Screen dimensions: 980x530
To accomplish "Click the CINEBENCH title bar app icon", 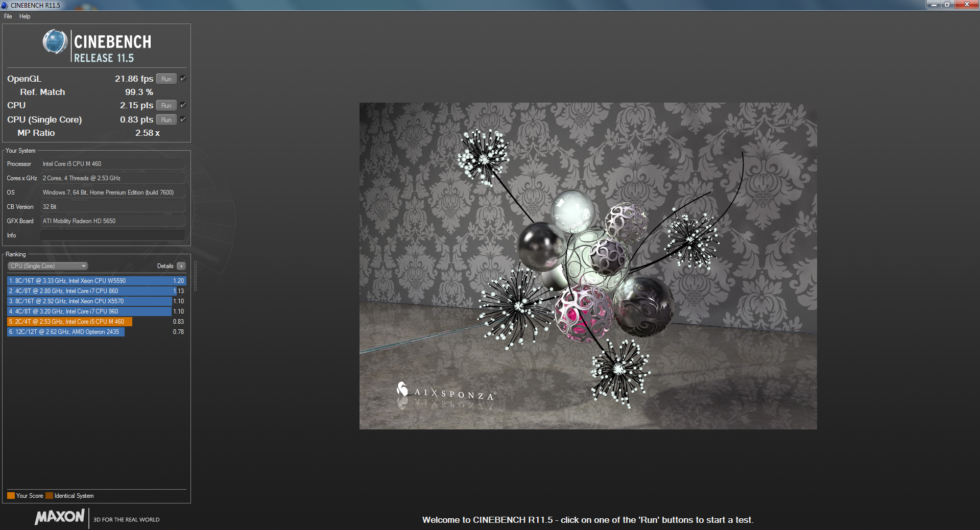I will click(x=5, y=5).
